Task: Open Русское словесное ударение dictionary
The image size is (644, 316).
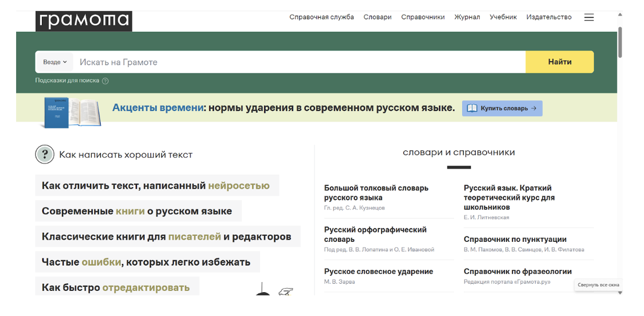Action: point(378,271)
